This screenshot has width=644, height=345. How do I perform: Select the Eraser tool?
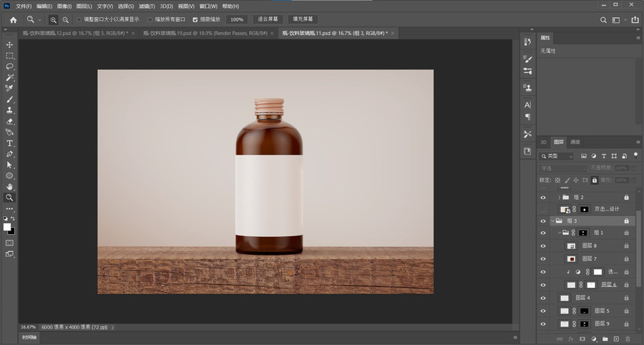click(x=9, y=121)
